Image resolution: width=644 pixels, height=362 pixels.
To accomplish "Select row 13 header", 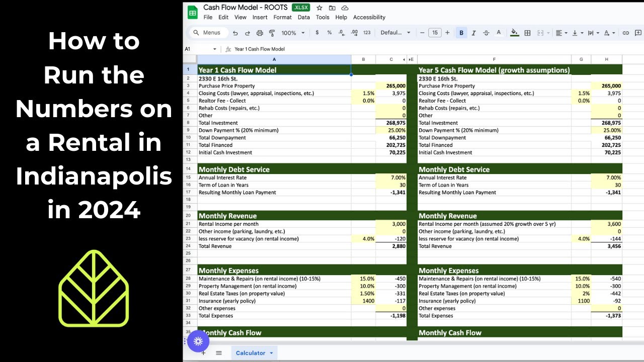I will coord(188,159).
